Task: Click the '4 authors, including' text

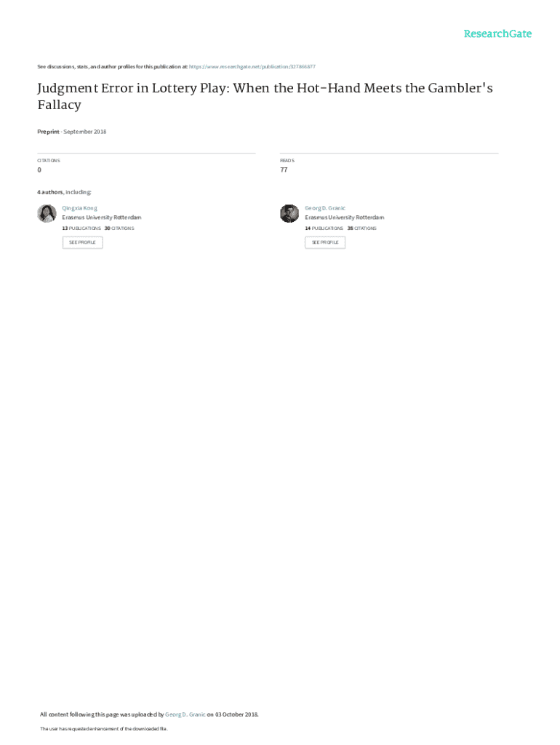Action: click(x=64, y=192)
